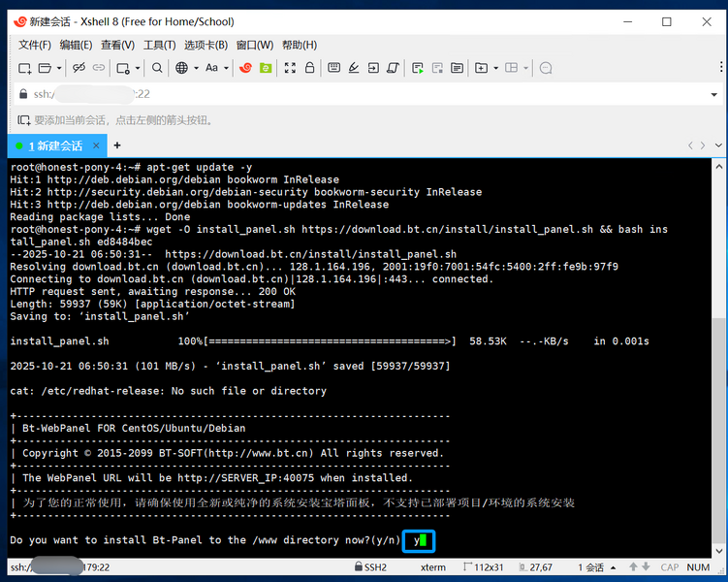728x582 pixels.
Task: Click the ssh address input field
Action: 368,94
